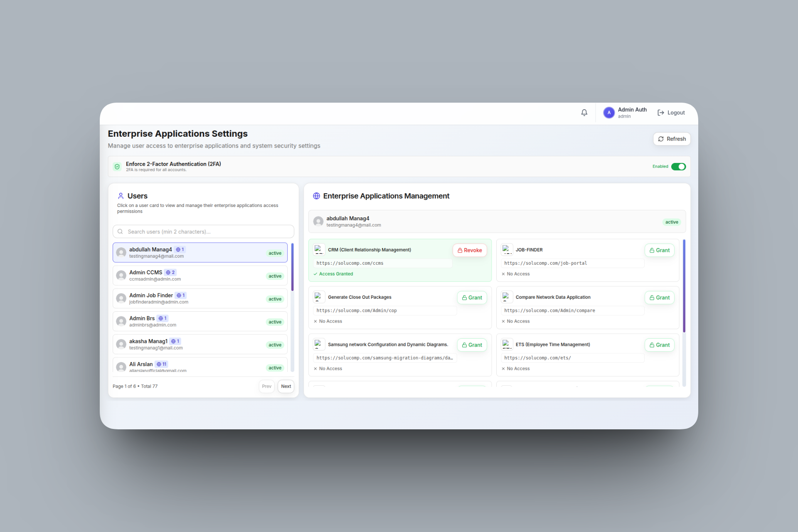The image size is (798, 532).
Task: Go to the next page of users
Action: (286, 386)
